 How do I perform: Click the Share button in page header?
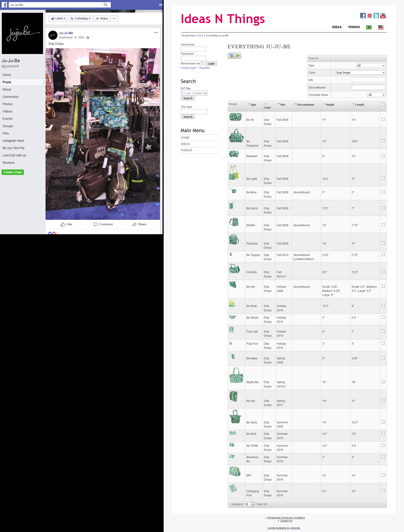pyautogui.click(x=102, y=19)
